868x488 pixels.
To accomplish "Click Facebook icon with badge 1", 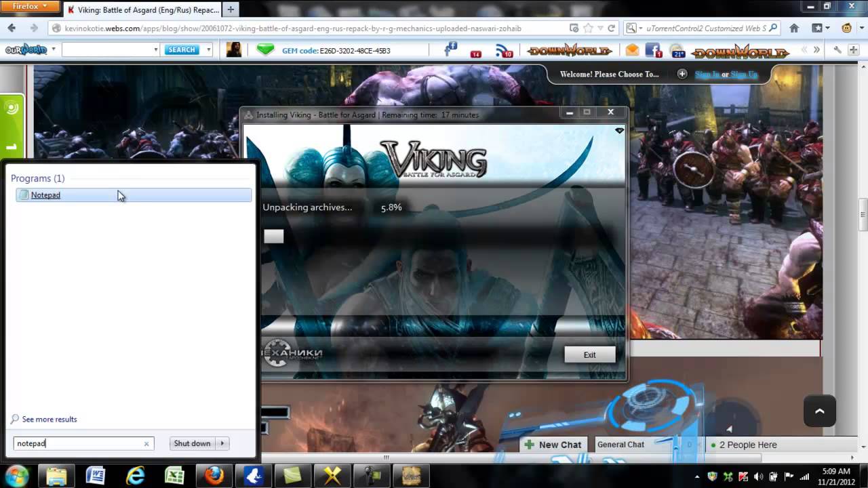I will click(x=654, y=50).
